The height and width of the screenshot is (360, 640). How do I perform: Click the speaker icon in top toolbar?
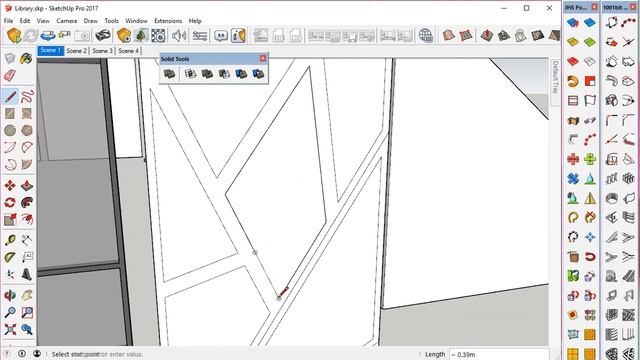tap(179, 36)
